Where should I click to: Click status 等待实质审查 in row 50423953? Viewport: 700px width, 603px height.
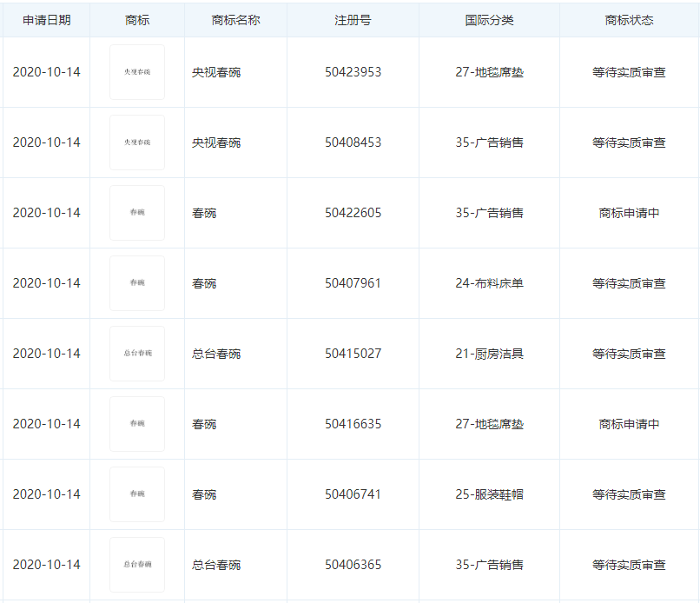coord(629,72)
